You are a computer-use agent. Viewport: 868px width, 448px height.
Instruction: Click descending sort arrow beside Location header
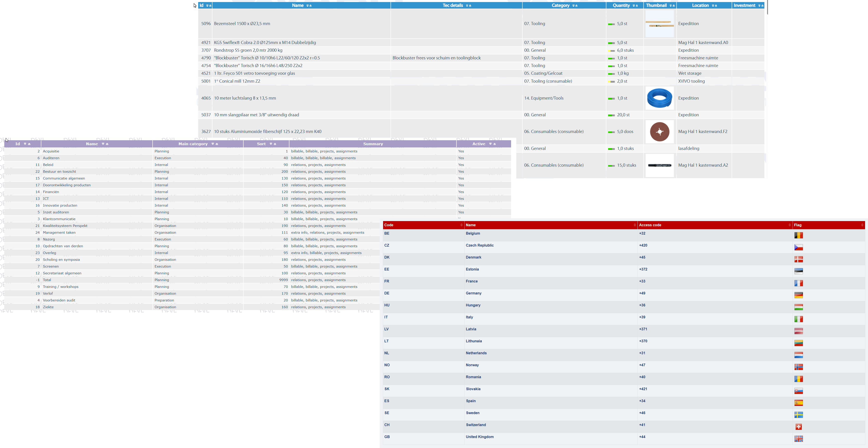click(713, 6)
